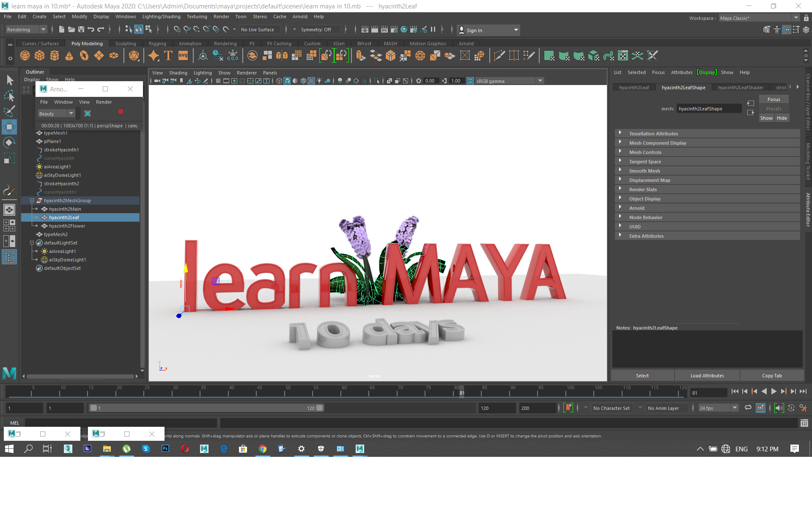Toggle the viewport grid display icon

[x=218, y=81]
